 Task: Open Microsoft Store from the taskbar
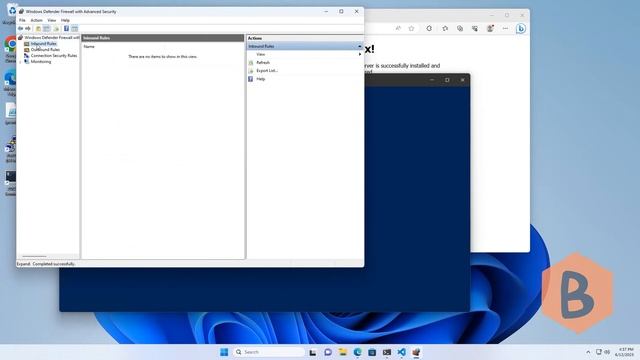[372, 352]
